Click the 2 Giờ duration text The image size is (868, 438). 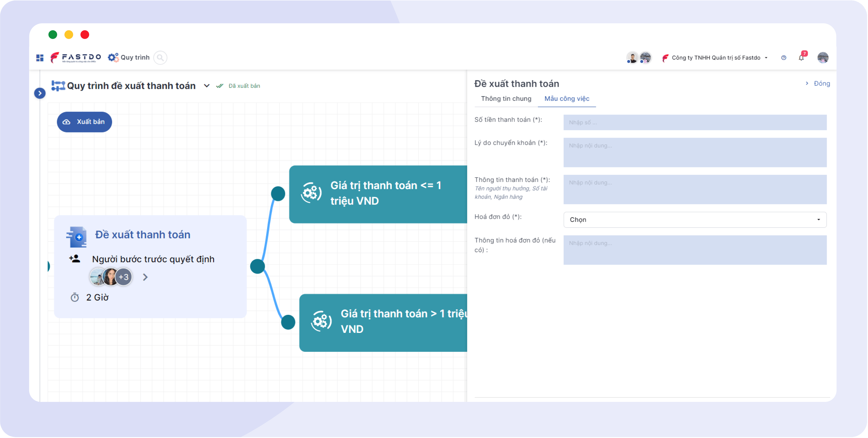[97, 298]
